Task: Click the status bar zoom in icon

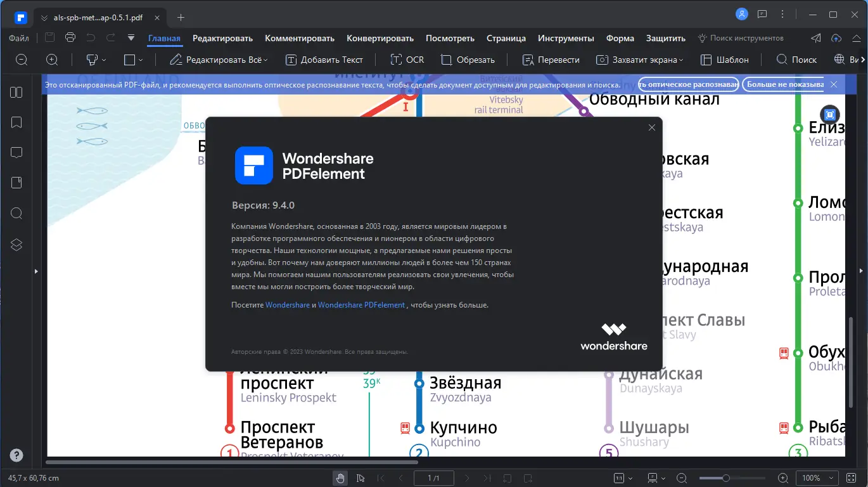Action: 783,478
